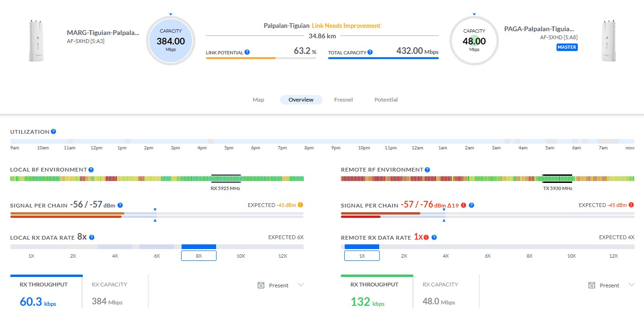Click help icon next to Link Potential
The image size is (644, 311).
(x=247, y=52)
